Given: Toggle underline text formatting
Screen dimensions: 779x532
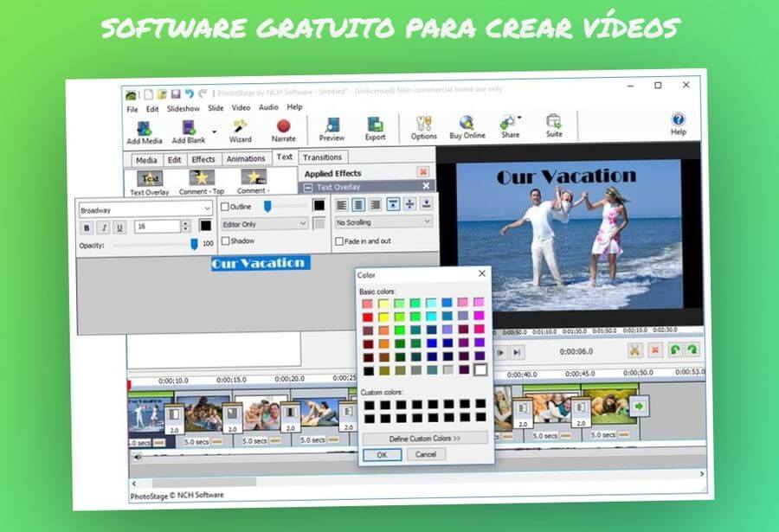Looking at the screenshot, I should pyautogui.click(x=119, y=228).
